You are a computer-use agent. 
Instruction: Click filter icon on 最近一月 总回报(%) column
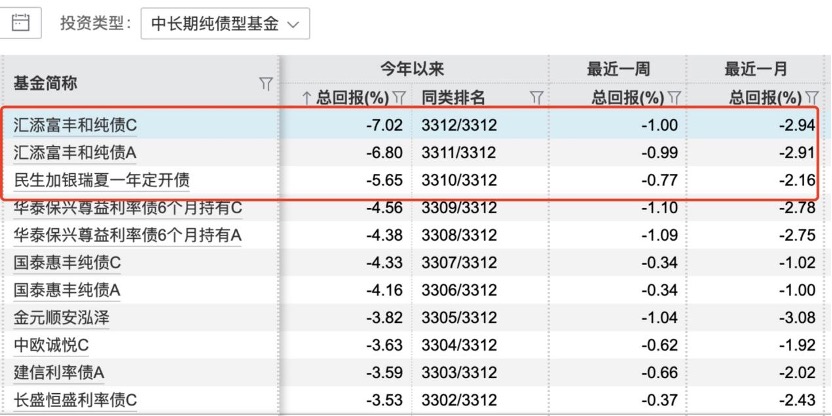click(x=811, y=98)
